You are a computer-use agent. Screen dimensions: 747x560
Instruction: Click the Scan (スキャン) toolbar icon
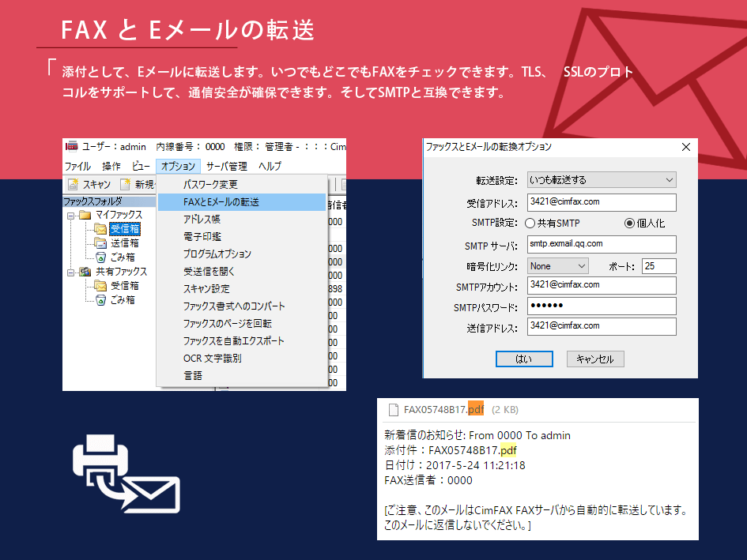[x=73, y=184]
